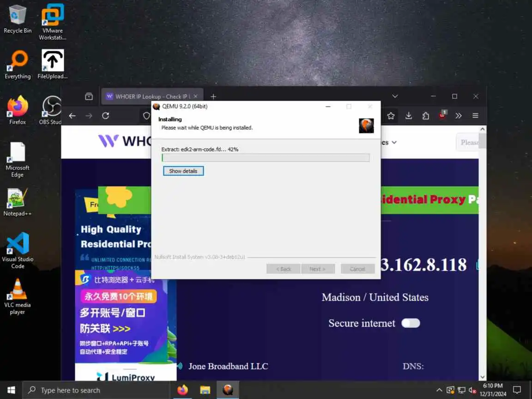This screenshot has height=399, width=532.
Task: Open network status tray icon
Action: pos(461,390)
